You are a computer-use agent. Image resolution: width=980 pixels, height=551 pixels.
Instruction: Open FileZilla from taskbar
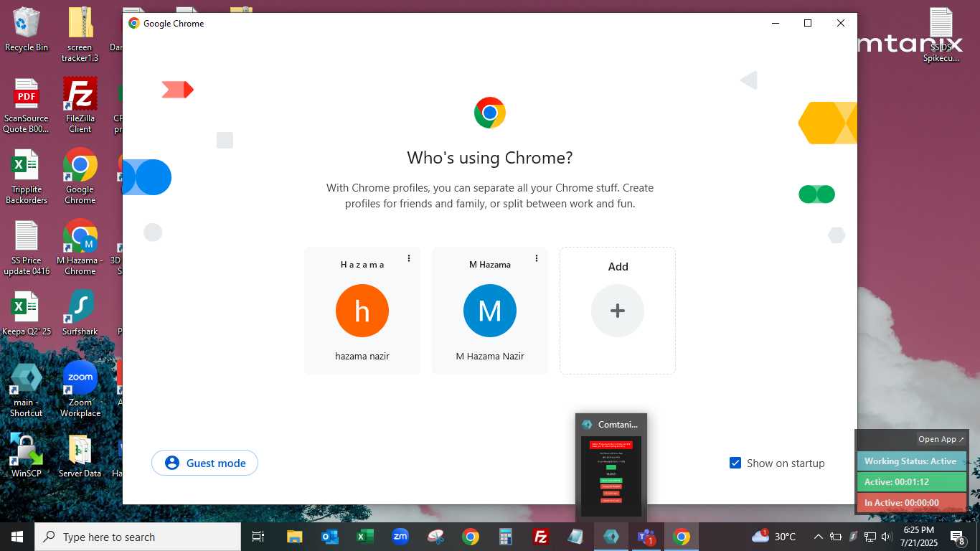(x=541, y=537)
